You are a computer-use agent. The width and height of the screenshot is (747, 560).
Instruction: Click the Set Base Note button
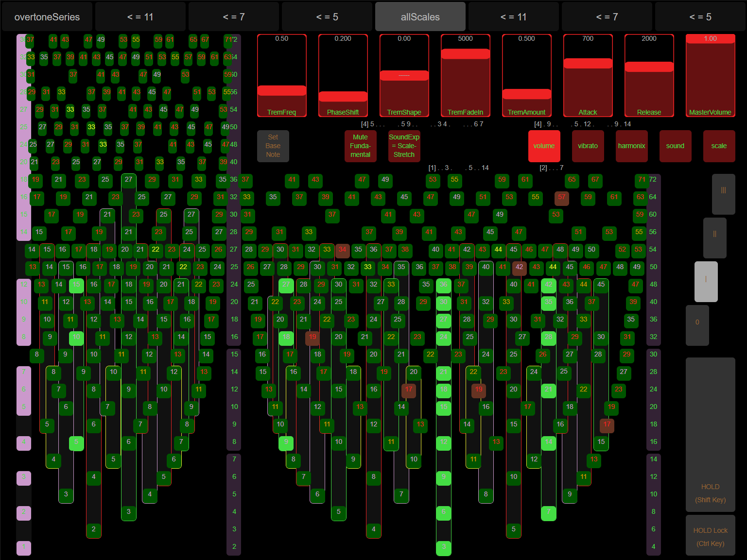273,146
